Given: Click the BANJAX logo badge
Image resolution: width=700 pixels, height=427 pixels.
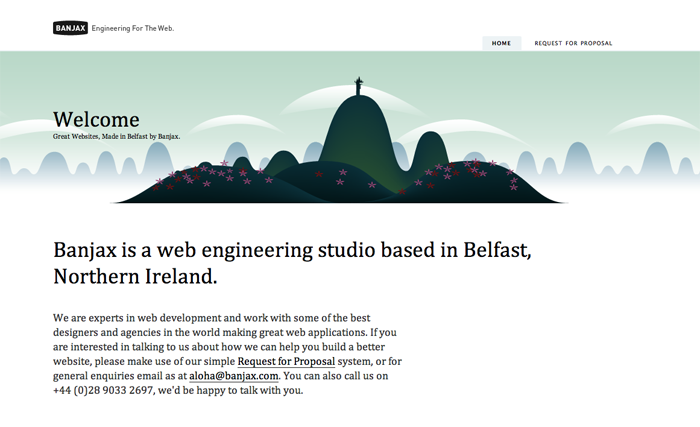Looking at the screenshot, I should pos(70,28).
